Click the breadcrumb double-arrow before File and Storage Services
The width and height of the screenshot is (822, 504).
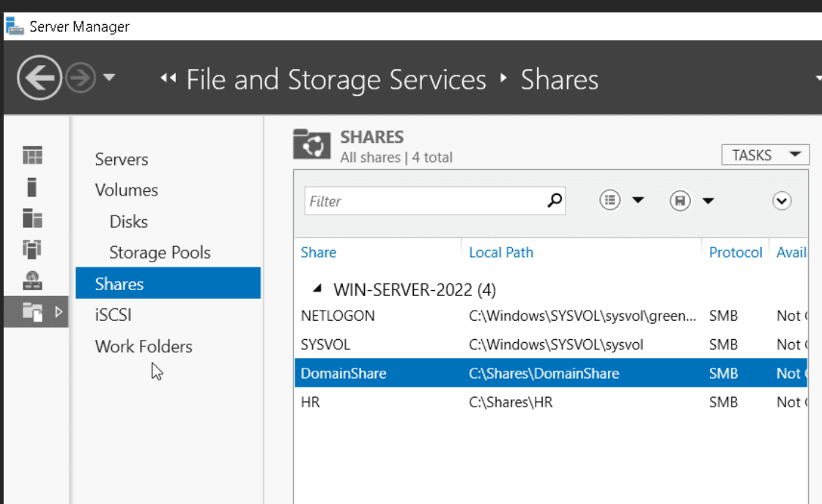(169, 78)
